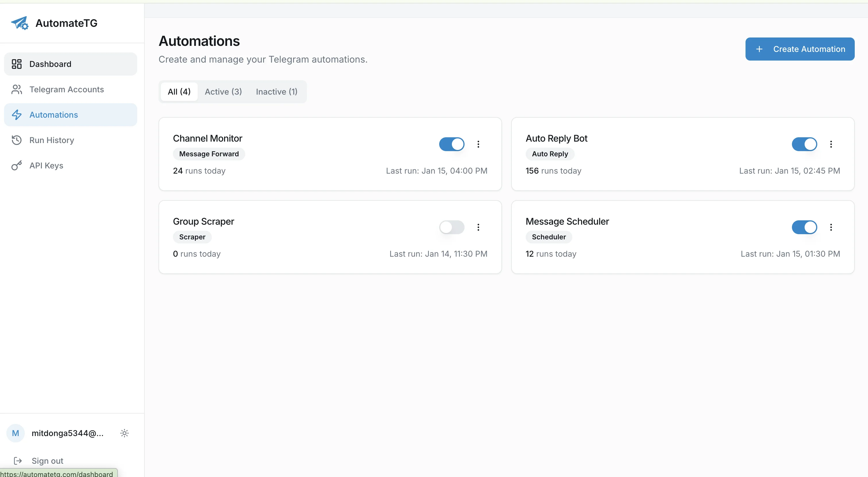Screen dimensions: 868x477
Task: Switch to the Active (3) tab
Action: pyautogui.click(x=223, y=92)
